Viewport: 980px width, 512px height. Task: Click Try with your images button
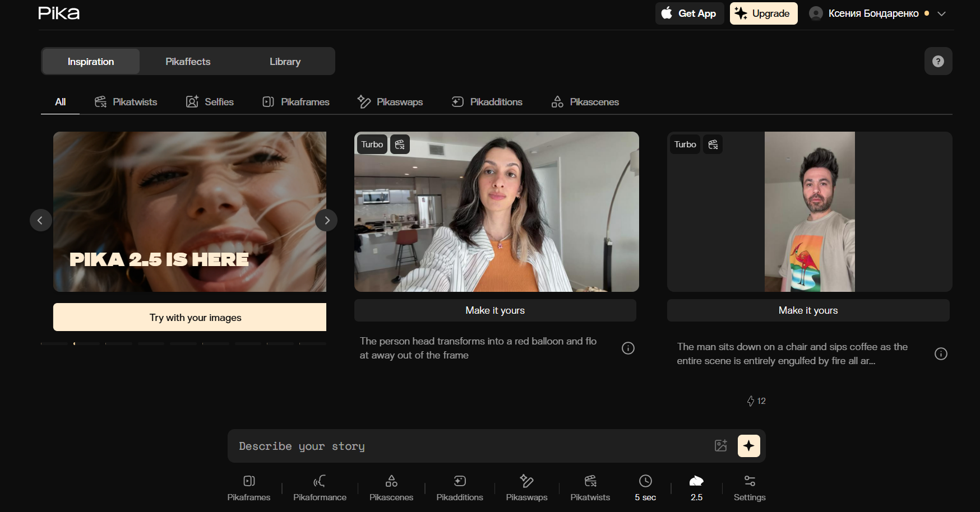(189, 318)
